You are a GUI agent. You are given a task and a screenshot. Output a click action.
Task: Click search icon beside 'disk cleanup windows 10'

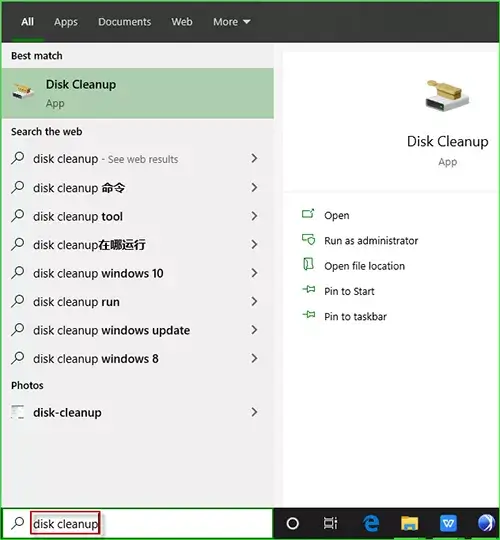tap(18, 273)
